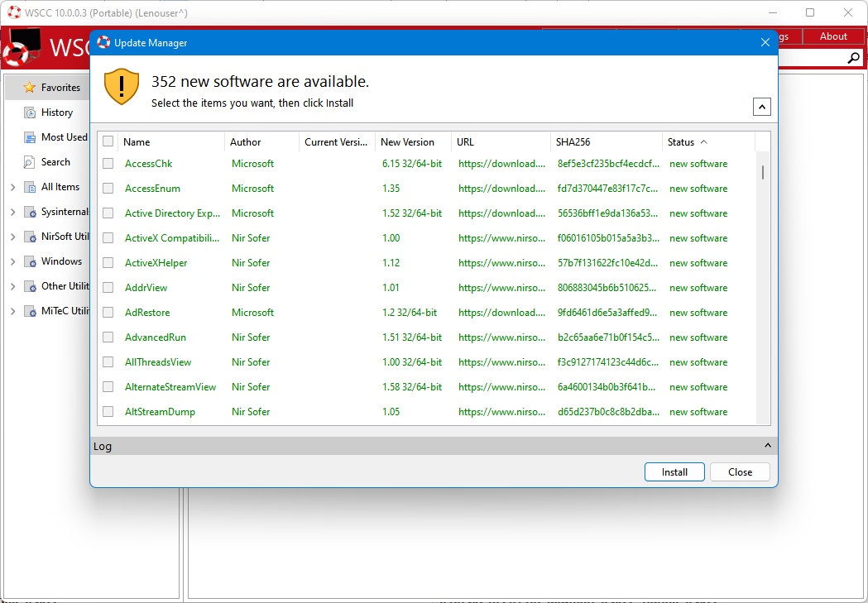Click the yellow warning shield icon
868x603 pixels.
tap(122, 86)
